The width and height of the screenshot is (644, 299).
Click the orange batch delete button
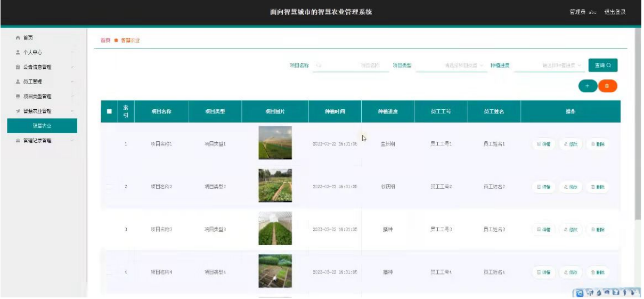(x=607, y=86)
